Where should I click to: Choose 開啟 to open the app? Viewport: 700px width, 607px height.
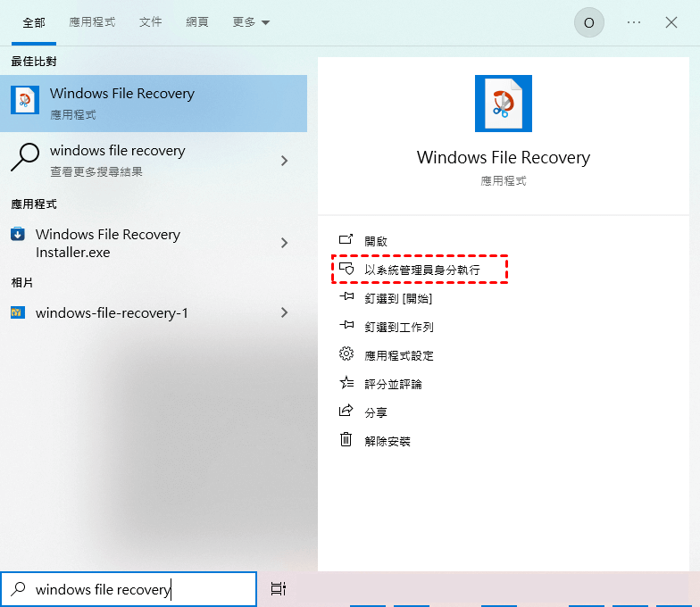pyautogui.click(x=376, y=241)
